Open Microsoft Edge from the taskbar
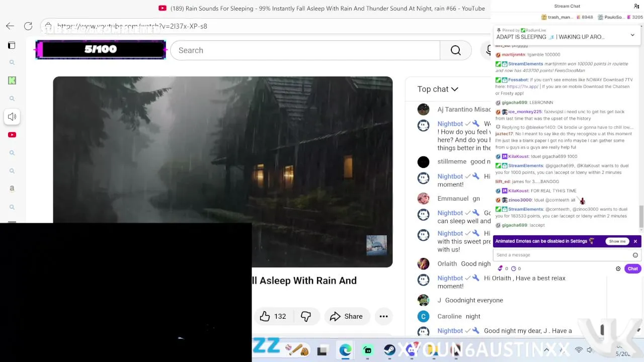The image size is (644, 362). pos(345,350)
